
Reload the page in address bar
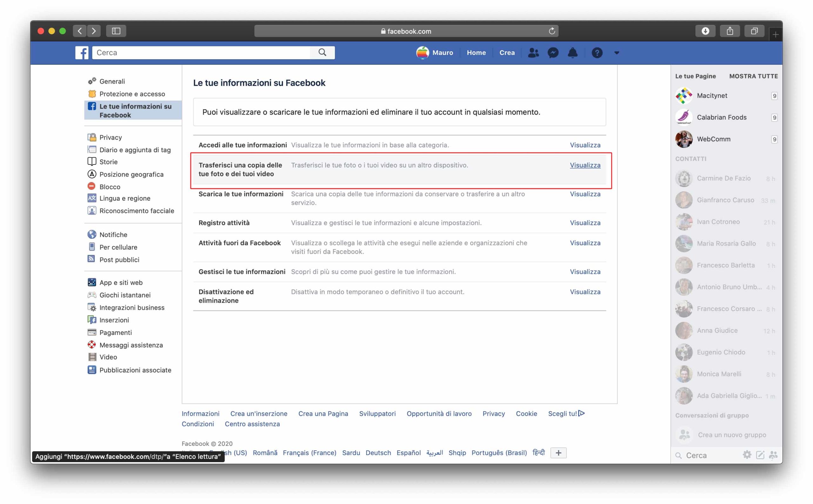[552, 31]
